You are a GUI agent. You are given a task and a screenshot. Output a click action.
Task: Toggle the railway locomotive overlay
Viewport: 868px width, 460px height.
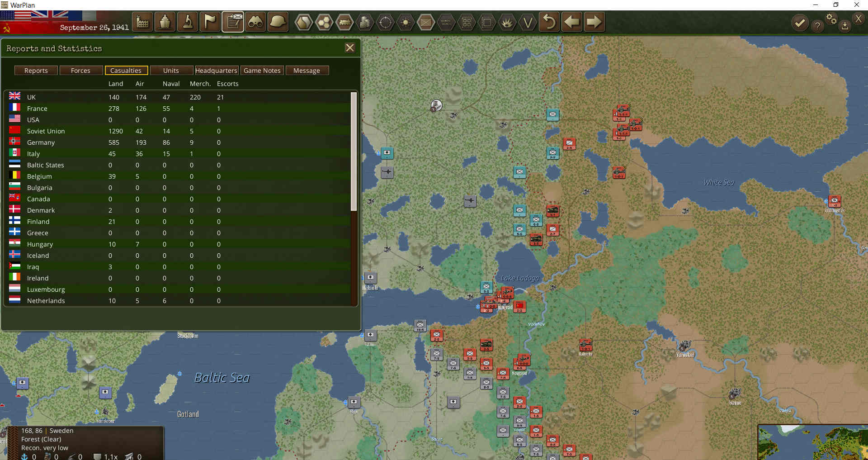point(344,22)
